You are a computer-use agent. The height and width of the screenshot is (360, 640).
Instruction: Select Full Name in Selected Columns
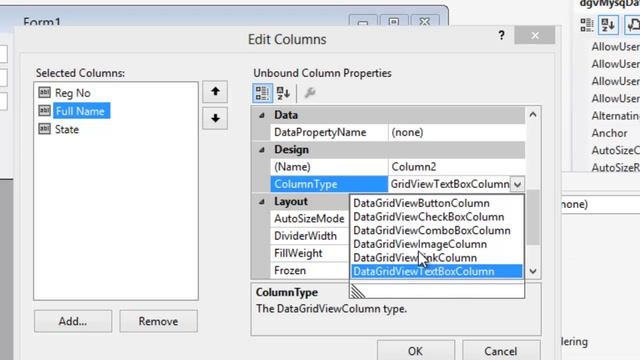click(81, 111)
